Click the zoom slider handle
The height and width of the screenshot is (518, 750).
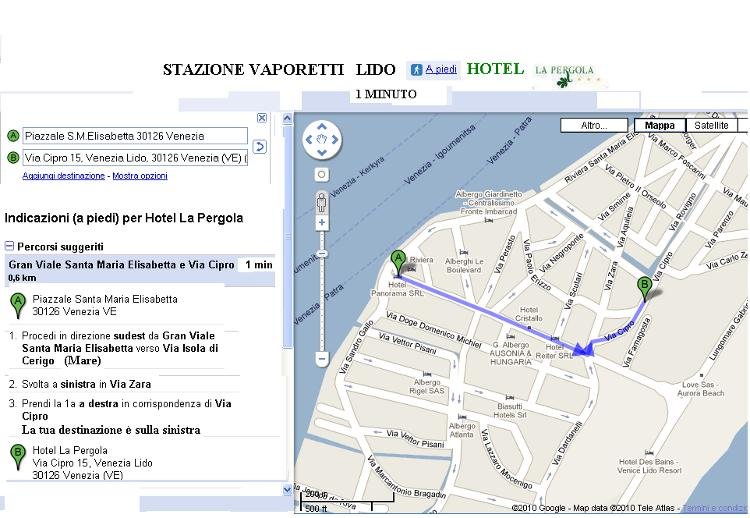(322, 253)
